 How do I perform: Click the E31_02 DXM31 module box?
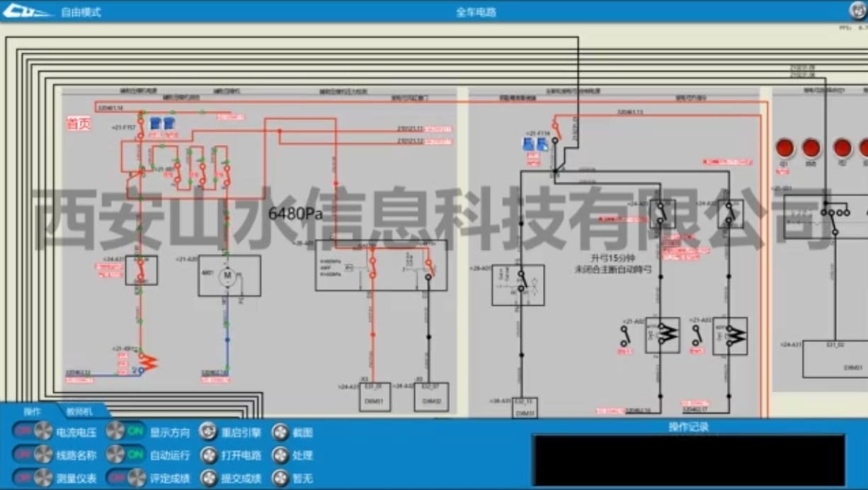pyautogui.click(x=835, y=358)
